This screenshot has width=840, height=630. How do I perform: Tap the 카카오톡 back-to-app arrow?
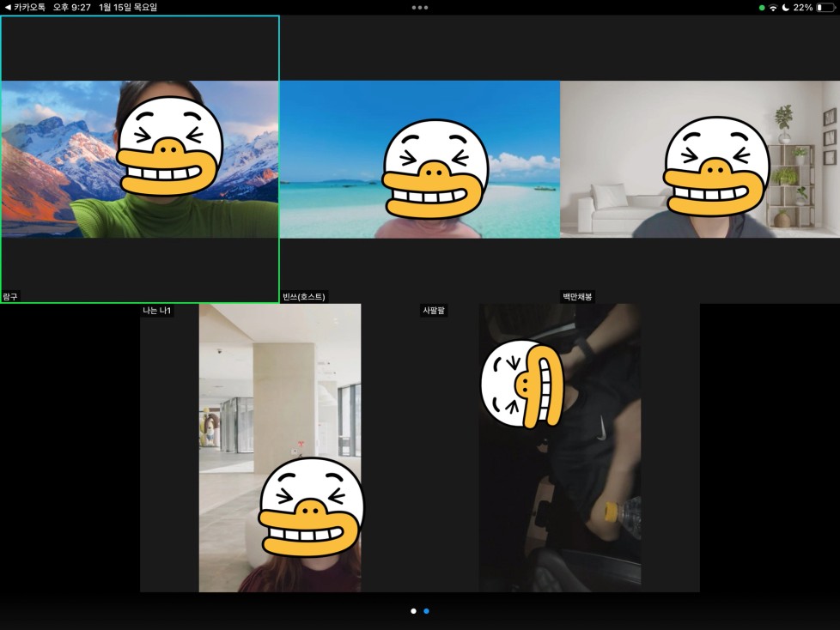(x=8, y=7)
